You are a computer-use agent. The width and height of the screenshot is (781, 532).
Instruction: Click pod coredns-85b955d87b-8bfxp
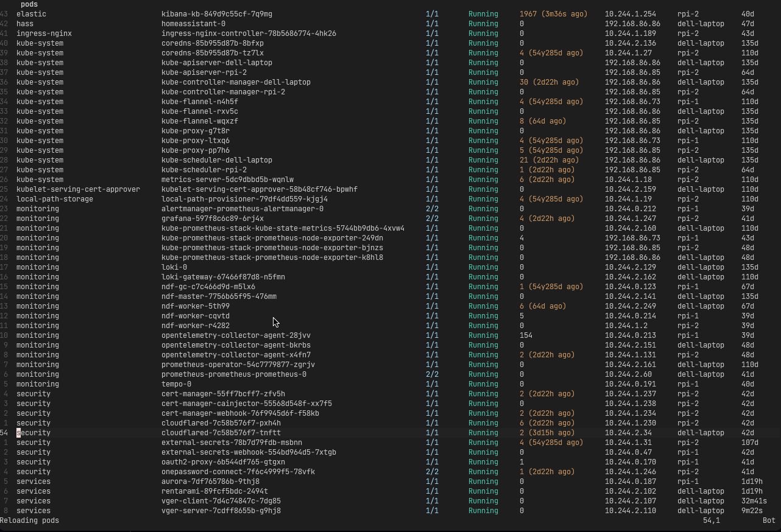[213, 43]
